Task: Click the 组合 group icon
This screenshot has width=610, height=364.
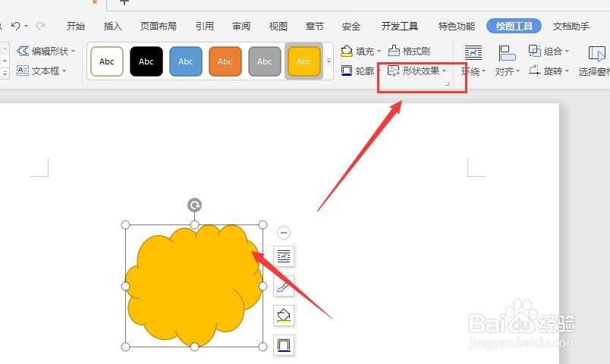Action: point(535,51)
